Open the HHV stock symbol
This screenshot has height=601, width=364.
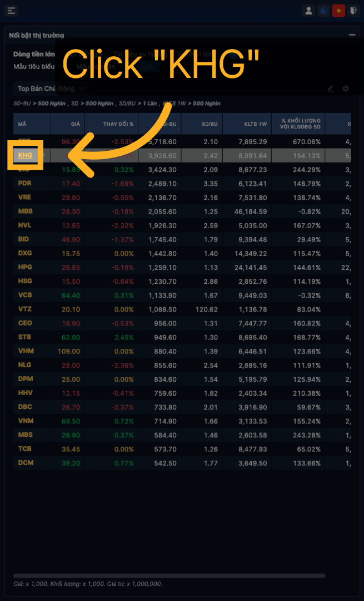pyautogui.click(x=25, y=393)
